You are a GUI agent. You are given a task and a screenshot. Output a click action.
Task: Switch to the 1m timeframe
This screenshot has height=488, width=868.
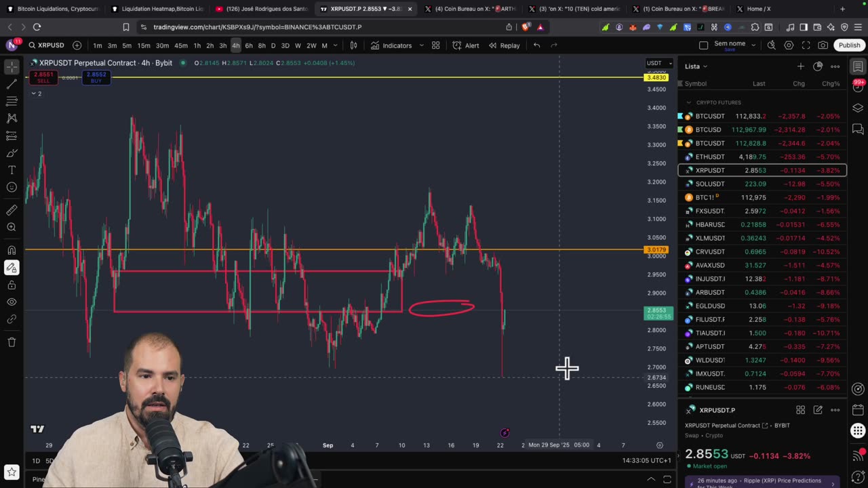click(x=98, y=45)
